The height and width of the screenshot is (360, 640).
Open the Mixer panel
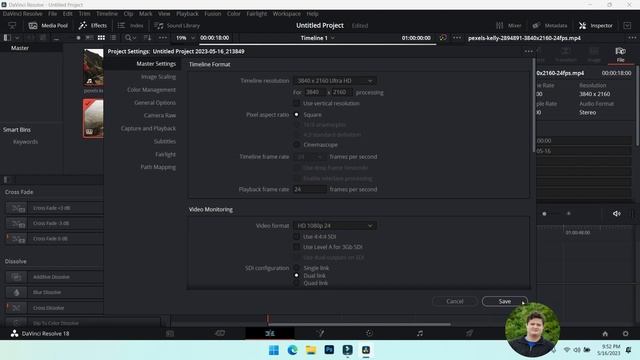coord(509,25)
